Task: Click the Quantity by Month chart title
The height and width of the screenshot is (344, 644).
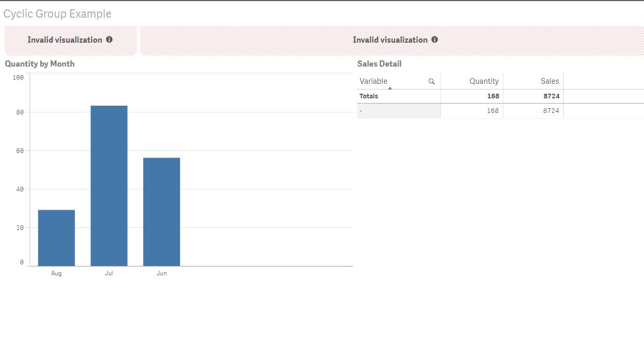Action: pos(40,64)
